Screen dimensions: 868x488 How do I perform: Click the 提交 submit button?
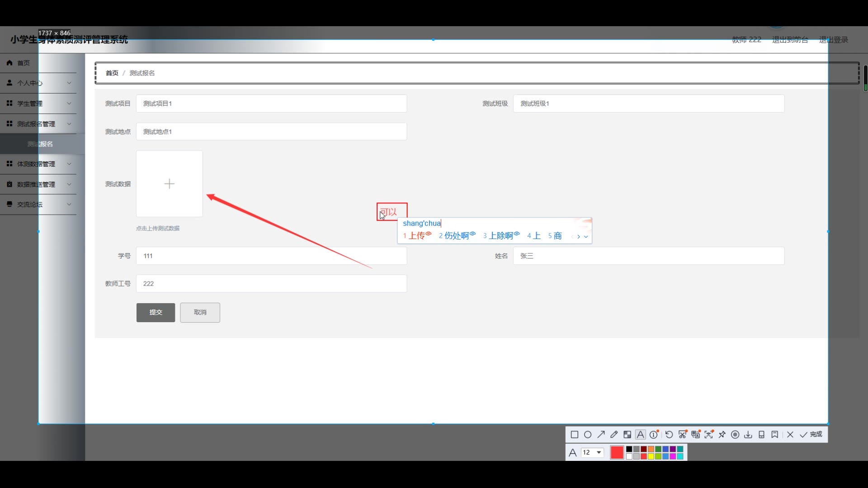pyautogui.click(x=156, y=313)
